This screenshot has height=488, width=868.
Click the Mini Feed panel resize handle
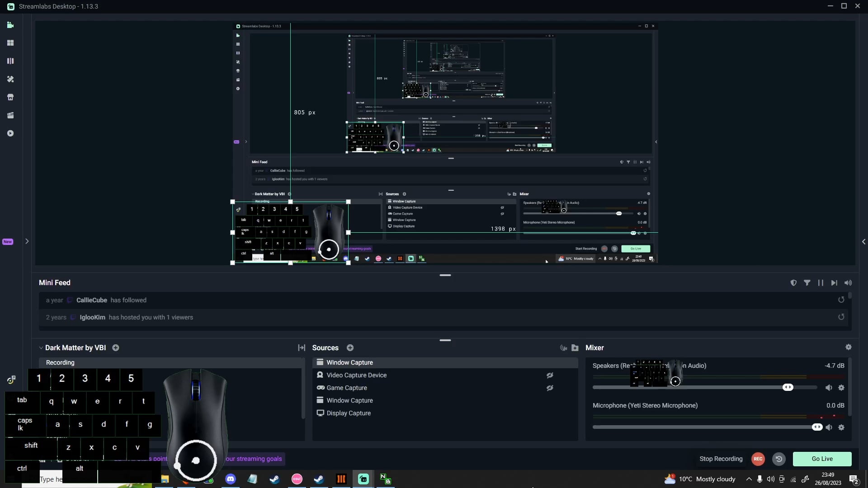pyautogui.click(x=445, y=275)
